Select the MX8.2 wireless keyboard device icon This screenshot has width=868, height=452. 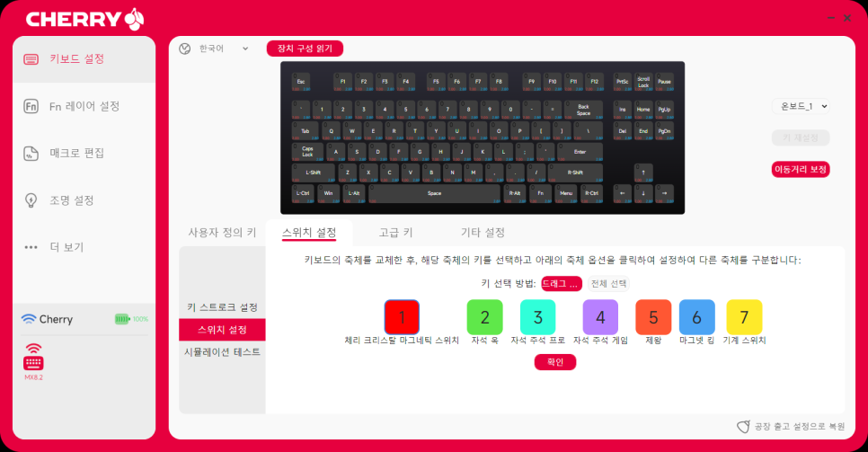(33, 357)
